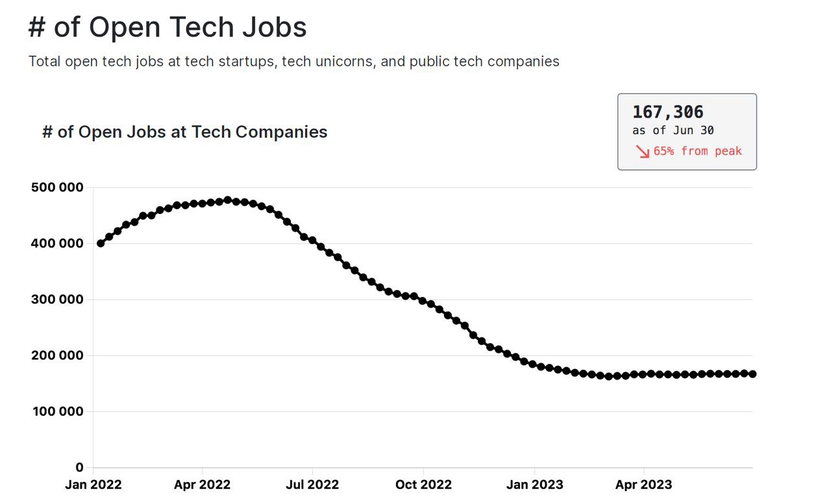Select the last data point on the line
Screen dimensions: 831x504
click(752, 374)
